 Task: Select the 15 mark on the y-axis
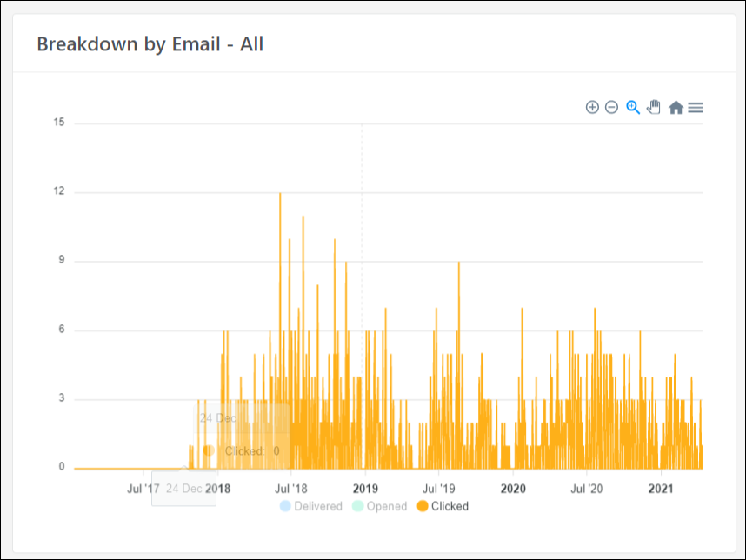pyautogui.click(x=58, y=122)
